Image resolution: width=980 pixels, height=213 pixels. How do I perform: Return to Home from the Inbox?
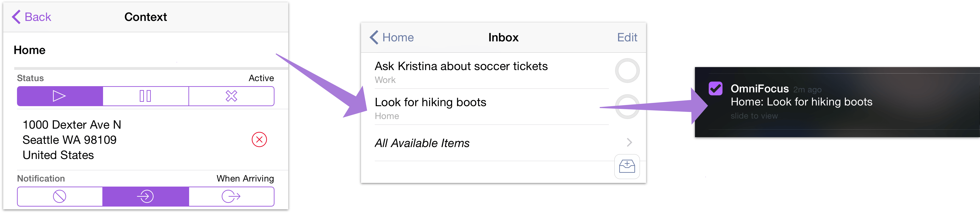pyautogui.click(x=392, y=37)
